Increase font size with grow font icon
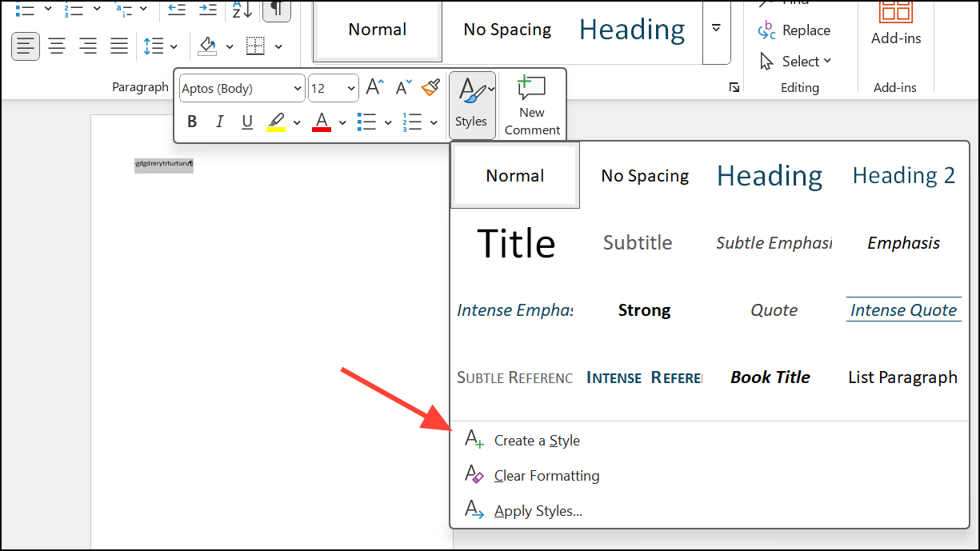Image resolution: width=980 pixels, height=551 pixels. point(374,88)
